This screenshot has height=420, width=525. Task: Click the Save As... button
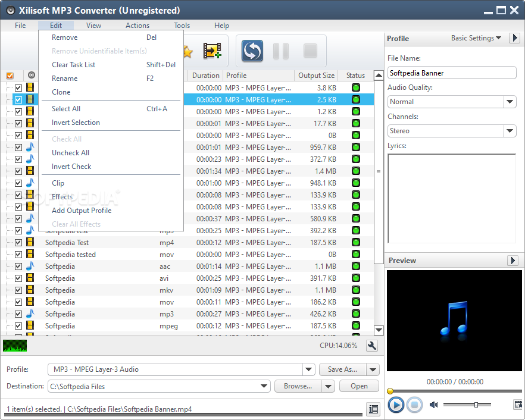(342, 369)
